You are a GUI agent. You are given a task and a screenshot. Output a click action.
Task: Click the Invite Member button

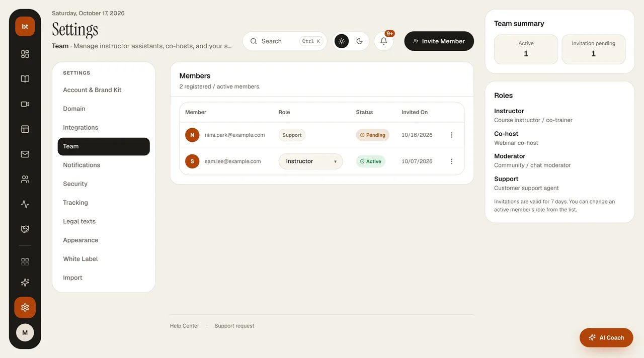[439, 41]
